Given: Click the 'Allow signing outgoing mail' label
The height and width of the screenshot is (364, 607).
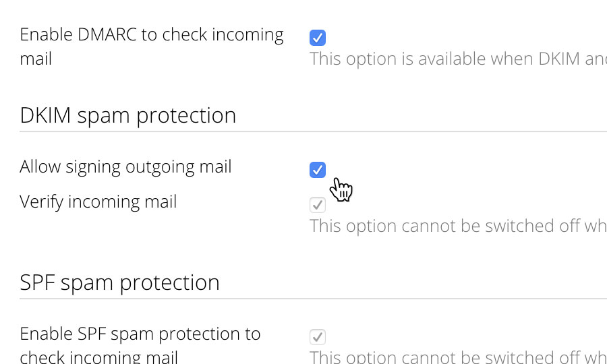Looking at the screenshot, I should click(125, 167).
